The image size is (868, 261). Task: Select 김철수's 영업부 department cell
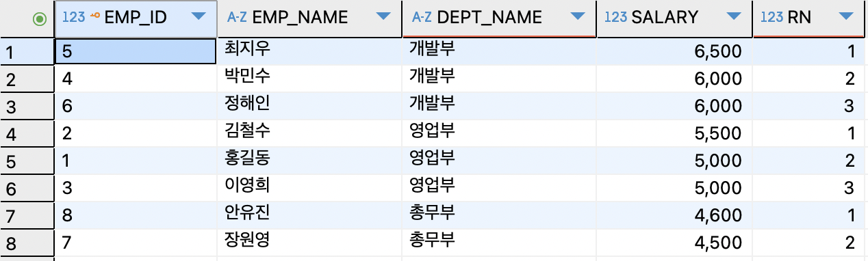(x=499, y=133)
